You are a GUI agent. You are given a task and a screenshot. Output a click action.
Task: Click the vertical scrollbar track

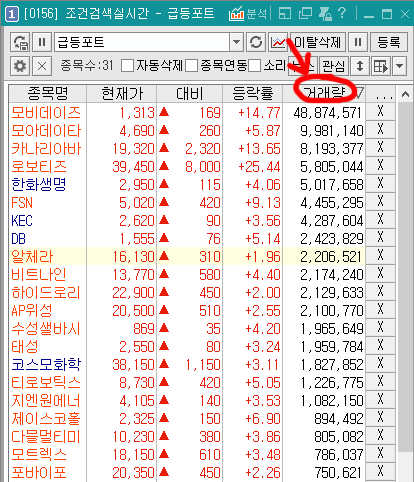(x=405, y=467)
